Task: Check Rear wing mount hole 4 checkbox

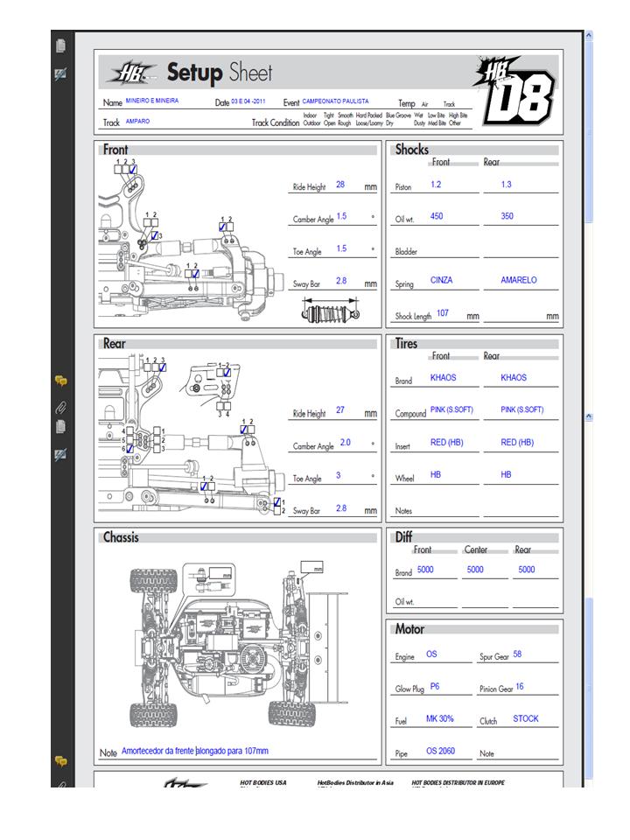Action: click(227, 406)
